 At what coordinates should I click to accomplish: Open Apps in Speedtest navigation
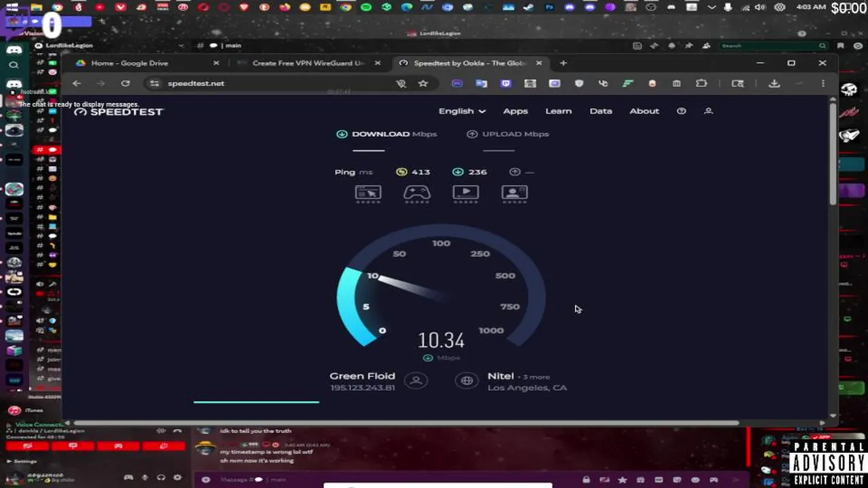tap(515, 111)
